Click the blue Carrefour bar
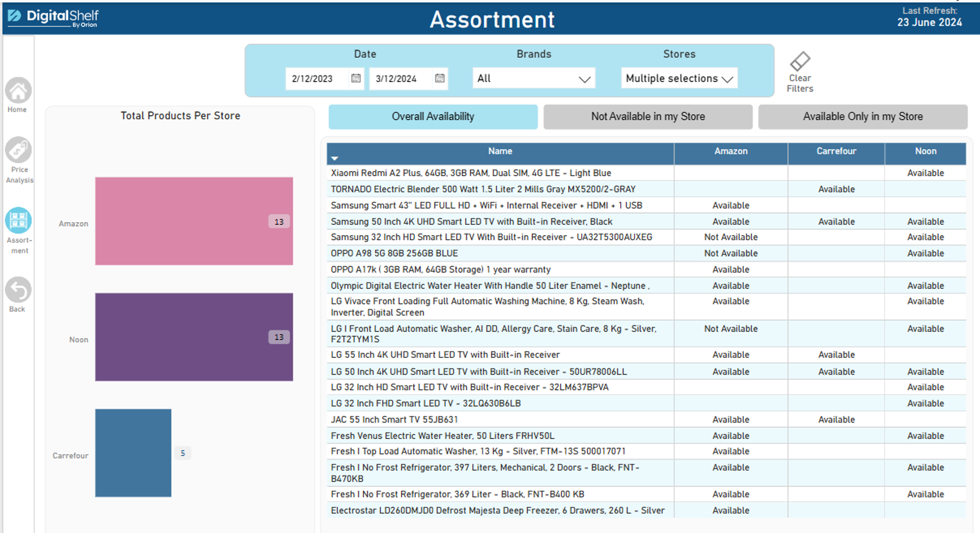The height and width of the screenshot is (533, 980). [133, 453]
